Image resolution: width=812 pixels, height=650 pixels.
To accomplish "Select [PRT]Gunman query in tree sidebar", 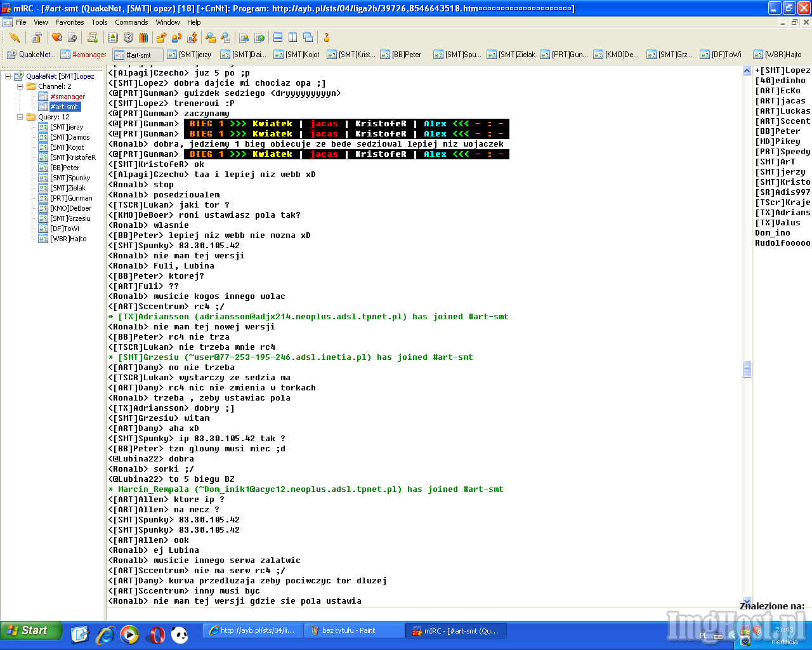I will [71, 198].
